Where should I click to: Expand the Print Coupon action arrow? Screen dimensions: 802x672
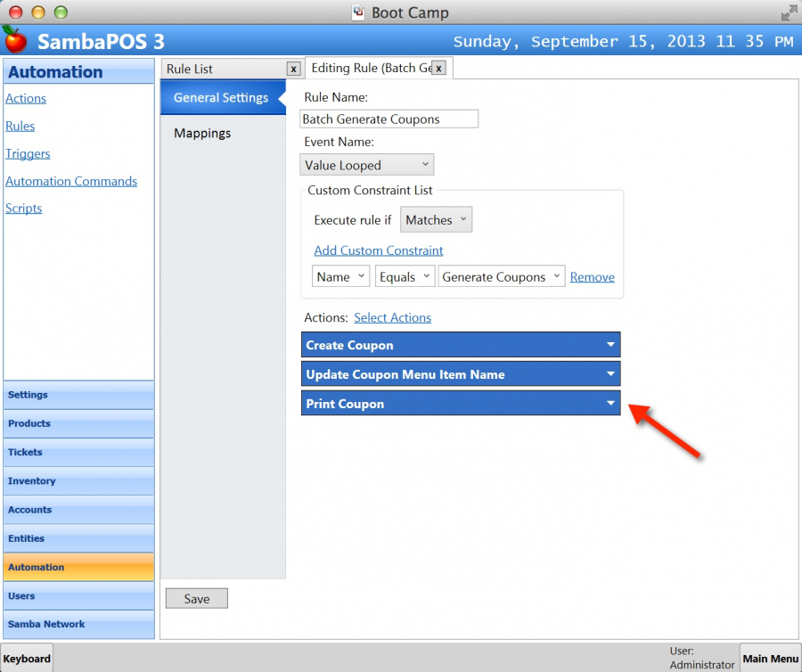click(x=610, y=404)
